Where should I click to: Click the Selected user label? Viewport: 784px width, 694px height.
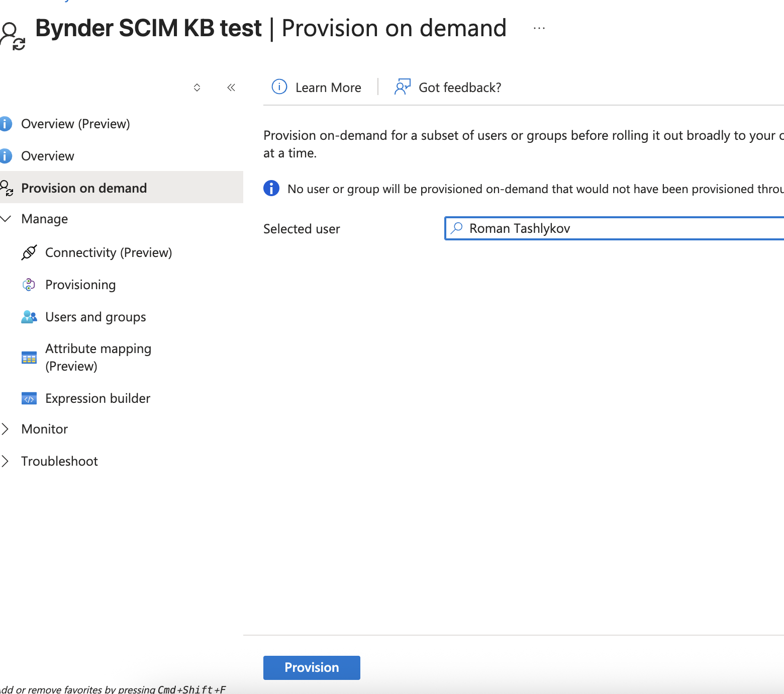click(x=302, y=229)
